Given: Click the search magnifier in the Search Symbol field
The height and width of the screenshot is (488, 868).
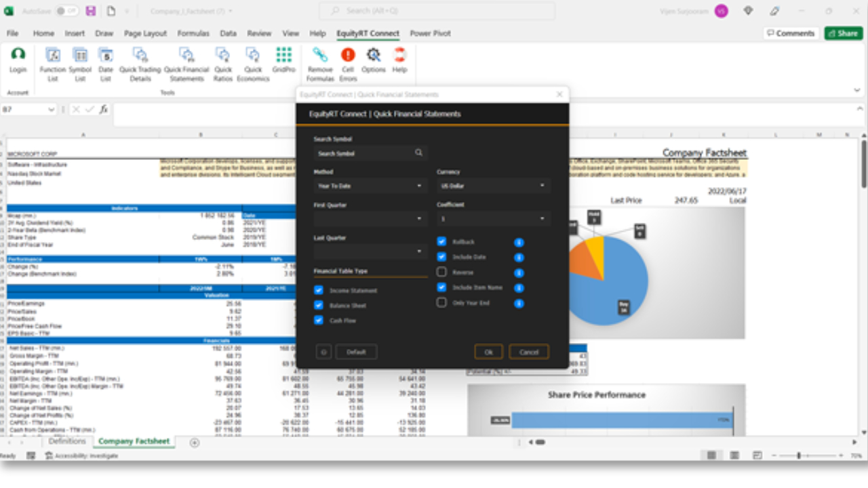Looking at the screenshot, I should click(419, 153).
